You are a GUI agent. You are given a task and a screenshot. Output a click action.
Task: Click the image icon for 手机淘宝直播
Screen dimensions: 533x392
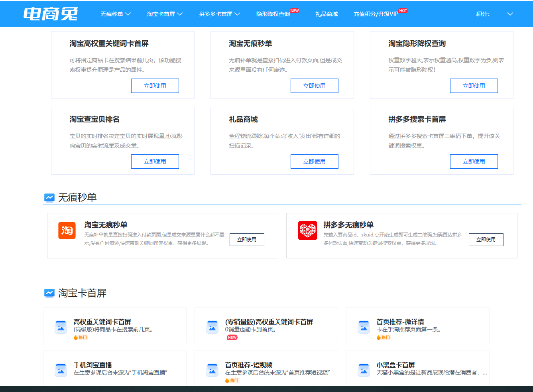pyautogui.click(x=61, y=370)
